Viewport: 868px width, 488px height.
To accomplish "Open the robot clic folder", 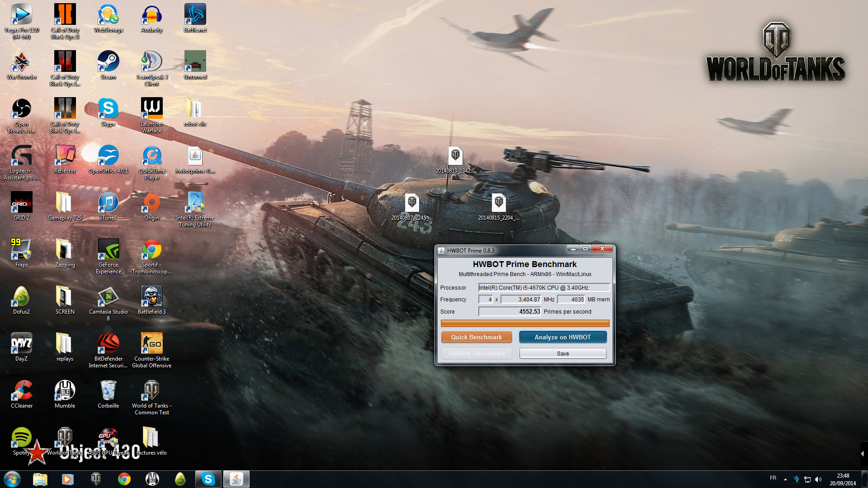I will tap(195, 112).
